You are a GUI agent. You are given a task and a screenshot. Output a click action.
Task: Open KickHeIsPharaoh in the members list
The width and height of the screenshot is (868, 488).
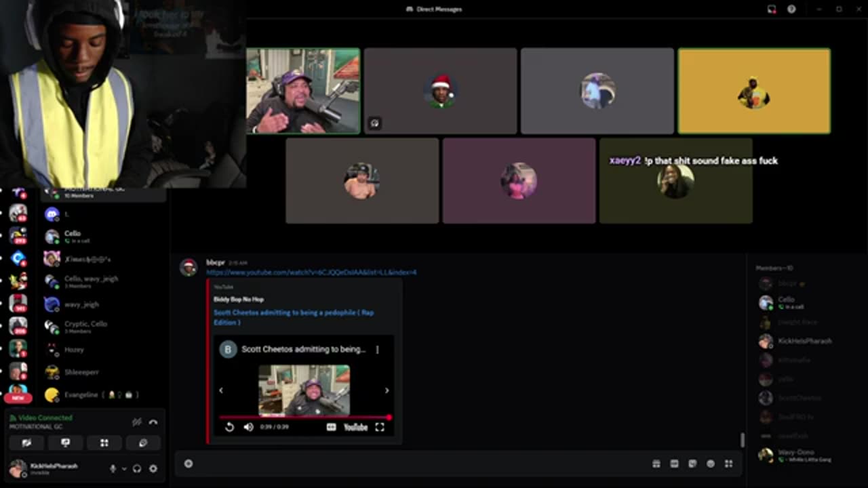[804, 341]
